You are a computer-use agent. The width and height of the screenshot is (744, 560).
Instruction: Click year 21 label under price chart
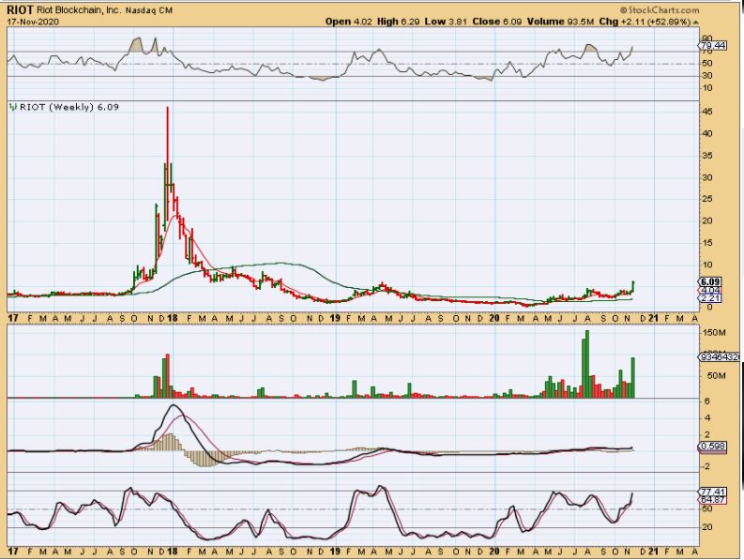coord(653,318)
